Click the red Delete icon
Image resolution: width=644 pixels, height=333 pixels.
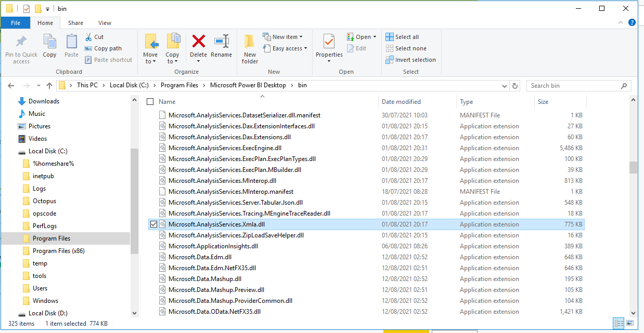[x=198, y=41]
